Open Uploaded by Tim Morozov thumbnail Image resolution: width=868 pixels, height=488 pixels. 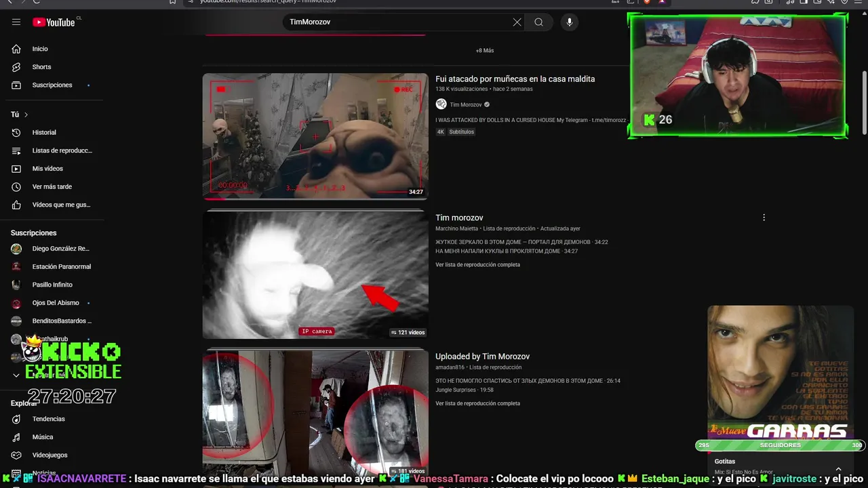[315, 413]
